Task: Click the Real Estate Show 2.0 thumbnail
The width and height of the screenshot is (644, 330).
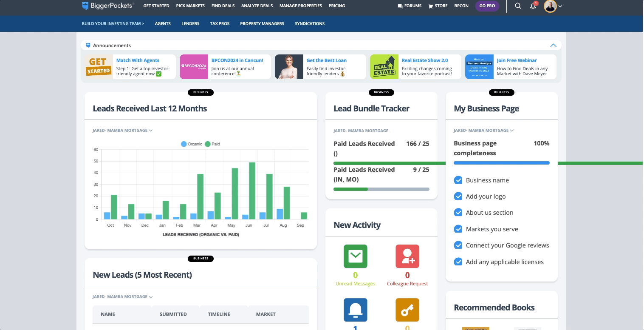Action: tap(384, 67)
